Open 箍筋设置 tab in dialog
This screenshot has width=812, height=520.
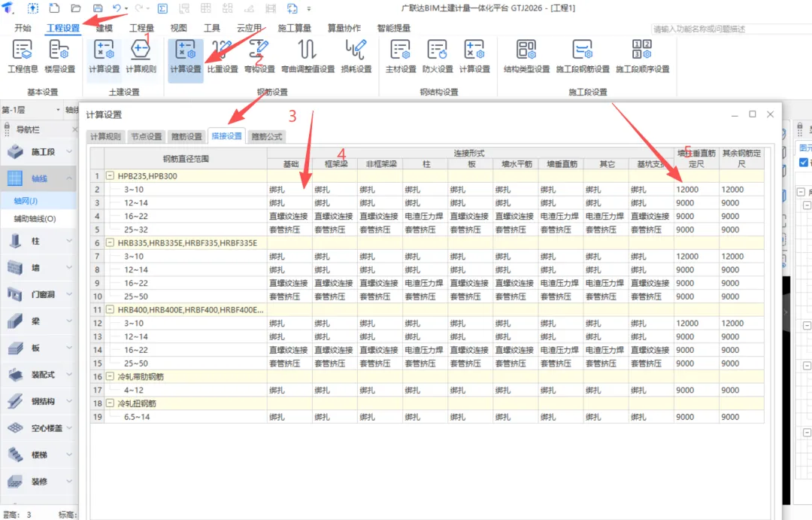click(x=186, y=136)
